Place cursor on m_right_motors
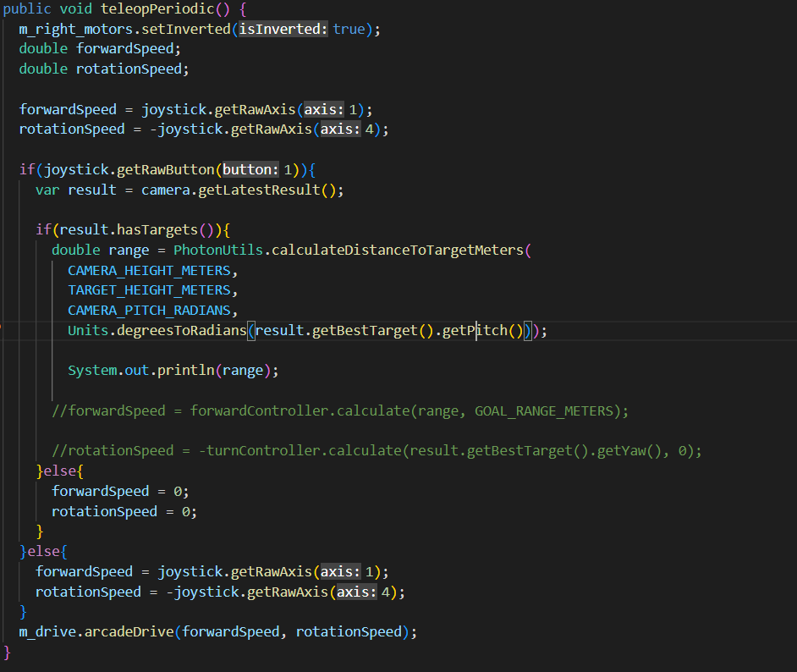 pos(76,30)
